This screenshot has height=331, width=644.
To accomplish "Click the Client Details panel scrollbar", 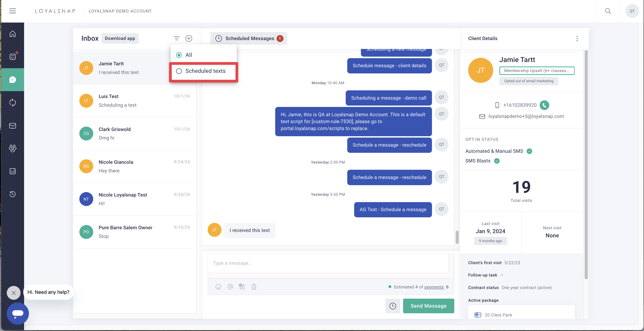I will pos(586,164).
